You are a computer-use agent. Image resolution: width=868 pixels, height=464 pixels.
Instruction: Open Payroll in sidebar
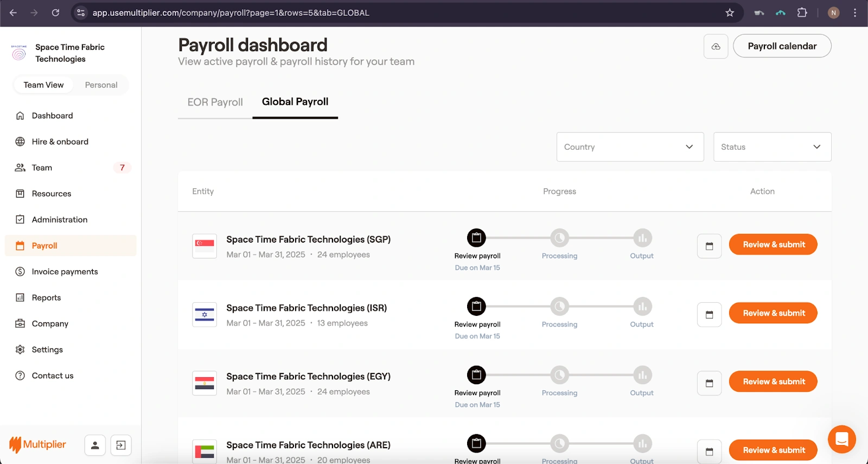click(x=71, y=245)
